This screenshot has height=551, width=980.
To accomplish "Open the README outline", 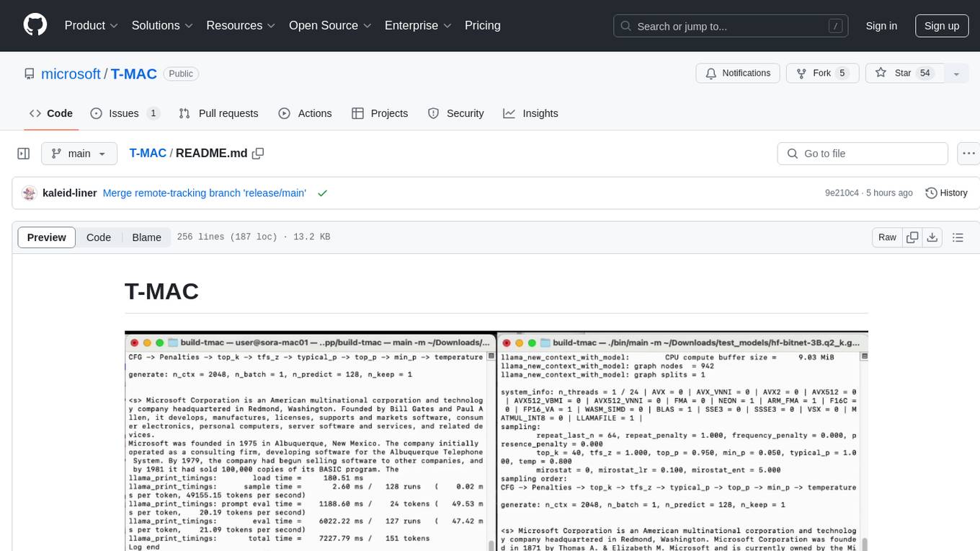I will (x=958, y=237).
